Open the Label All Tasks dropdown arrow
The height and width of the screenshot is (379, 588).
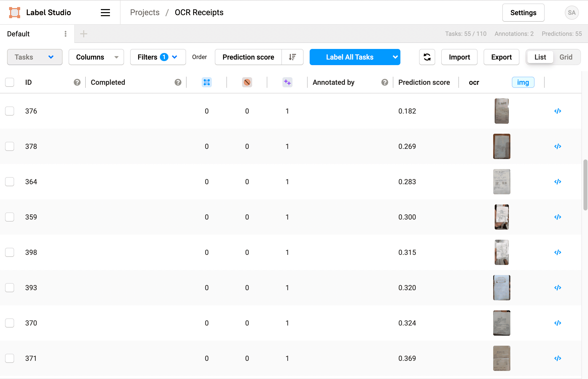coord(395,57)
